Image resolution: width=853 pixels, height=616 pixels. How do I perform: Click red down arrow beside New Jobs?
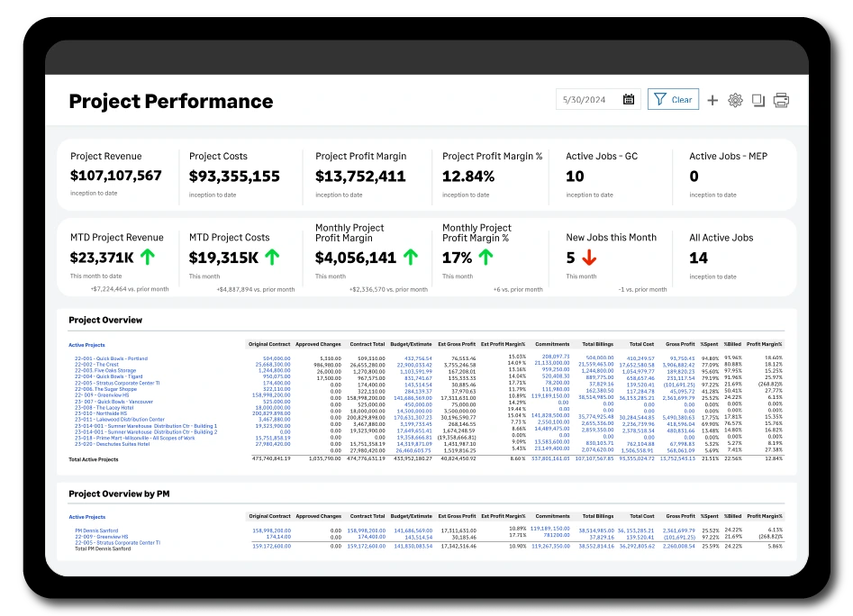(588, 258)
